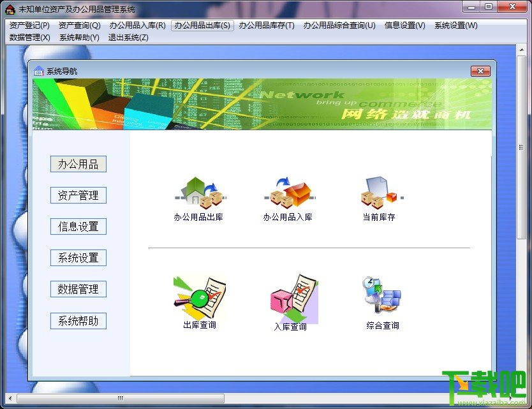The width and height of the screenshot is (532, 409).
Task: Click the 信息设置 sidebar button
Action: tap(78, 227)
